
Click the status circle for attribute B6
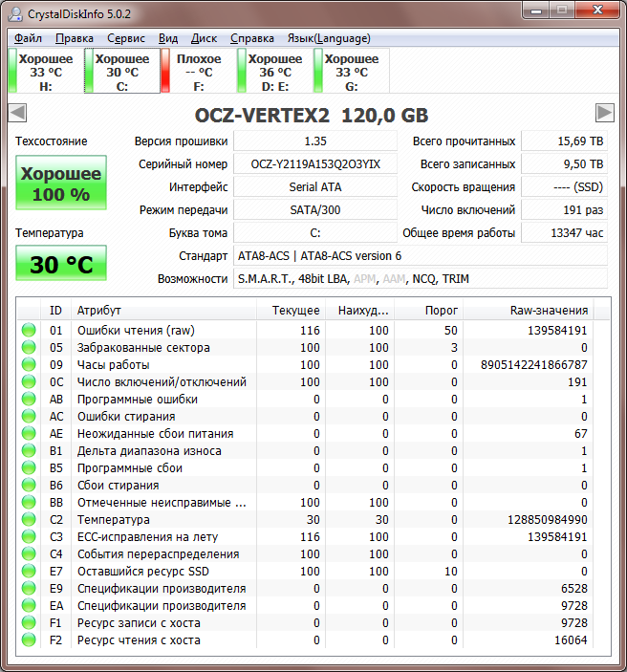tap(29, 485)
